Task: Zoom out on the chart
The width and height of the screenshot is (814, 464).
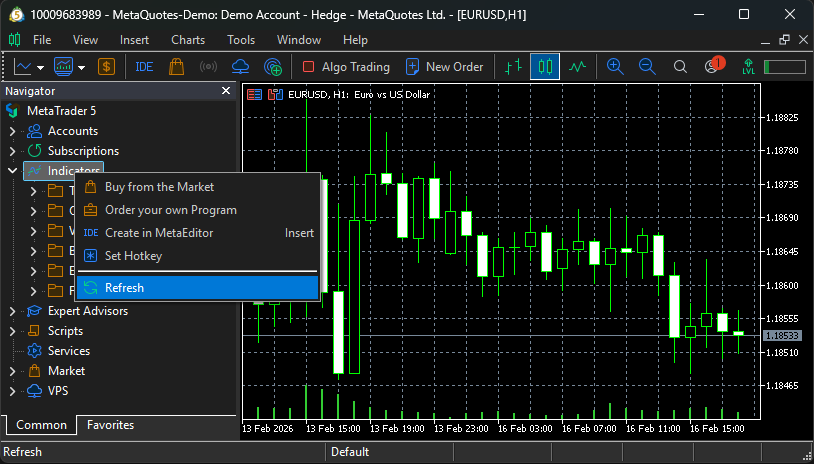Action: click(x=647, y=67)
